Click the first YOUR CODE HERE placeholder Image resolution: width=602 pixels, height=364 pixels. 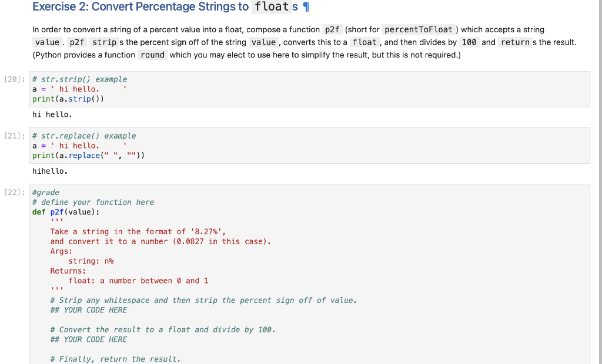[x=89, y=310]
